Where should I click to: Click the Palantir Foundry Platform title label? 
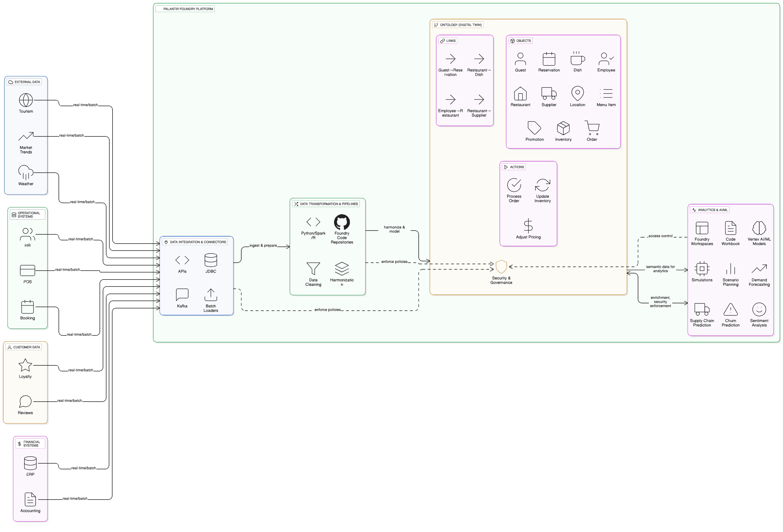(188, 9)
